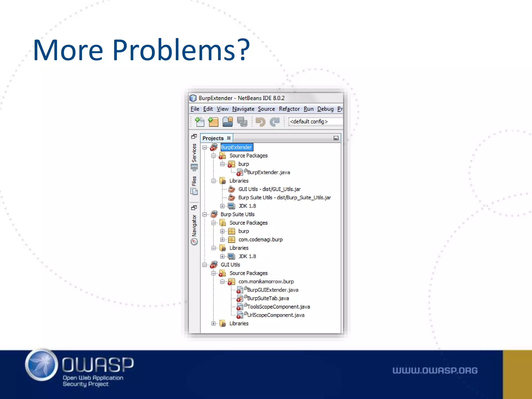This screenshot has width=532, height=399.
Task: Select UrlScopeComponent.java file
Action: coord(276,315)
